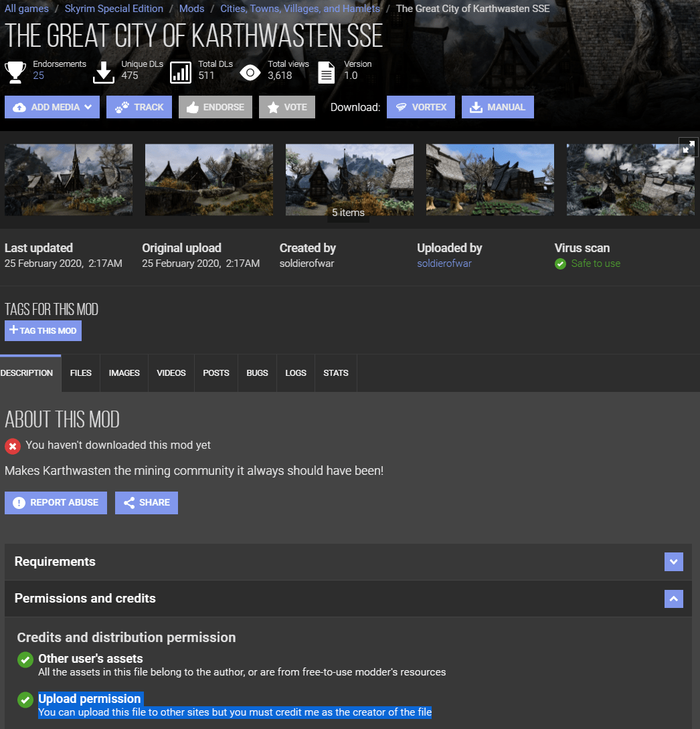Click the mod title heading

point(193,36)
